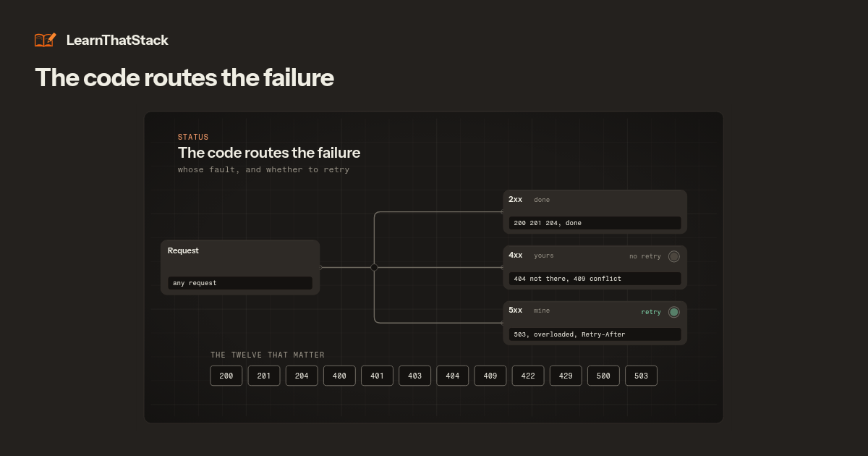
Task: Select the 200 status code chip
Action: click(x=226, y=376)
